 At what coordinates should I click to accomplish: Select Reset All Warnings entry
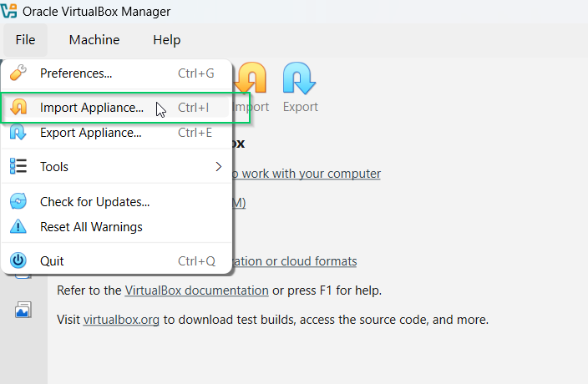click(116, 227)
